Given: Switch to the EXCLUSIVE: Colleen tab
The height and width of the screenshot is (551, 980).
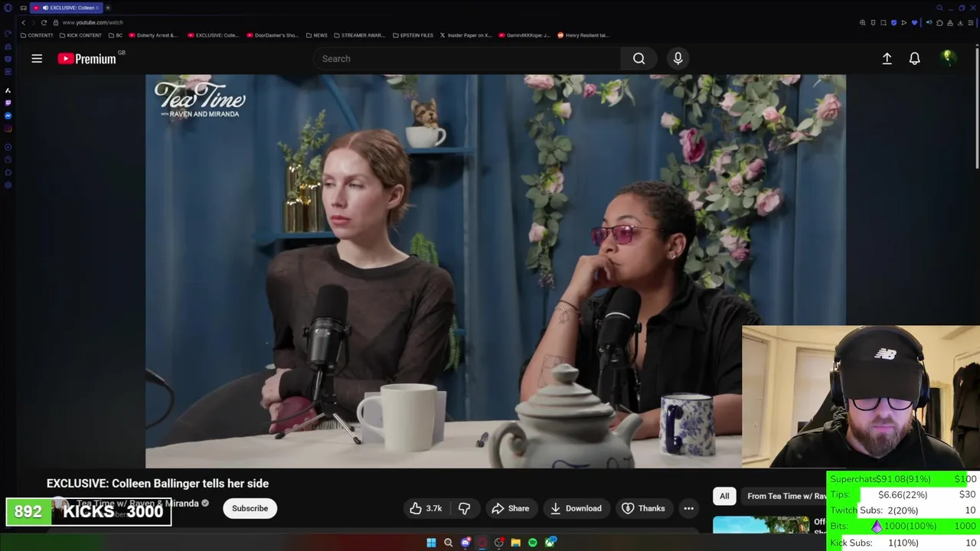Looking at the screenshot, I should 66,8.
